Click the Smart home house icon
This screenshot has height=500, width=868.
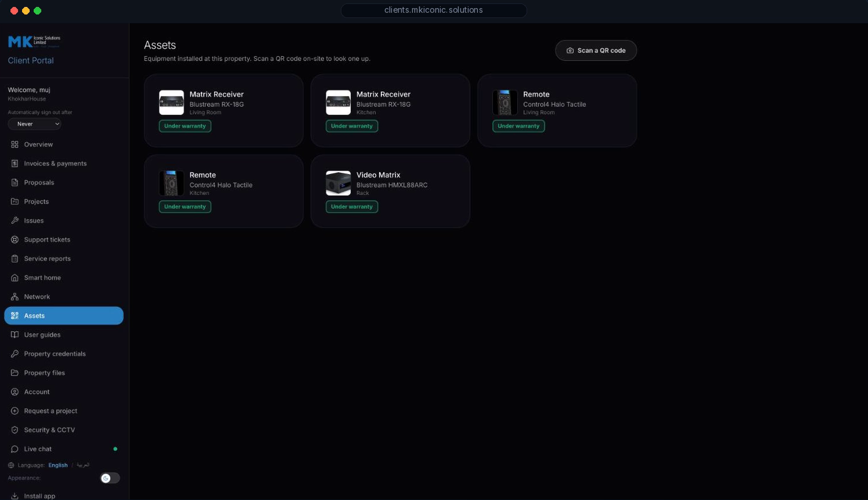[x=15, y=278]
